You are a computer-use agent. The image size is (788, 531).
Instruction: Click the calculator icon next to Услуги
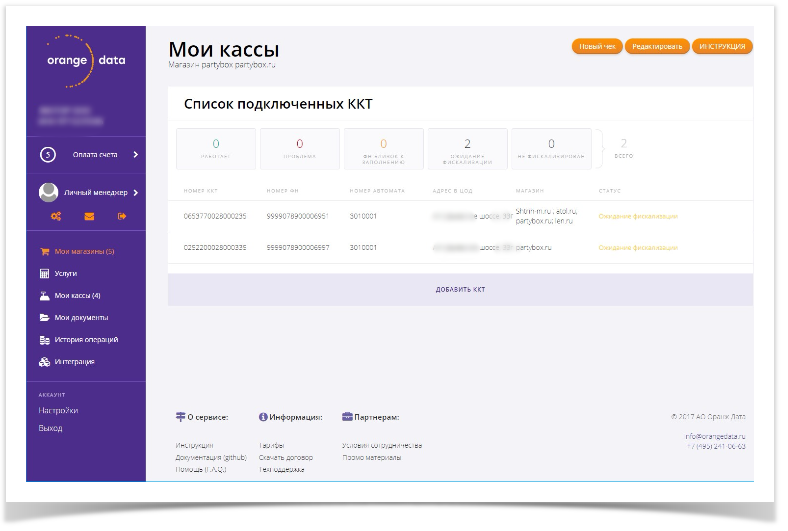[44, 273]
